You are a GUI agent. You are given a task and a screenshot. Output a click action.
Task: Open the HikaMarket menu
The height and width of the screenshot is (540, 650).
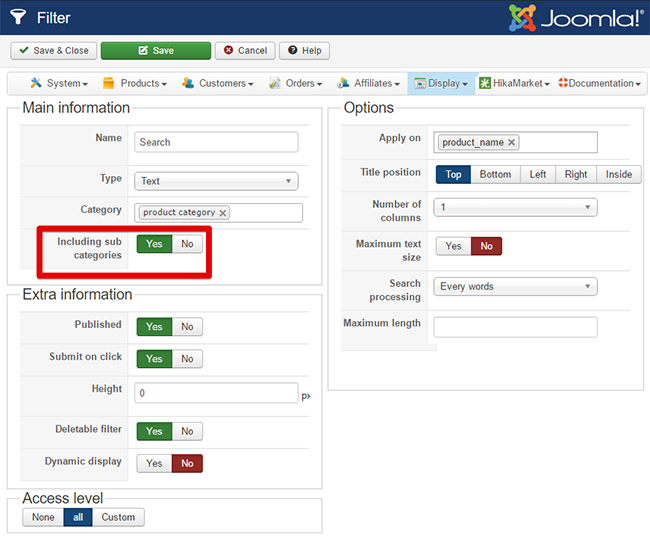(x=514, y=83)
